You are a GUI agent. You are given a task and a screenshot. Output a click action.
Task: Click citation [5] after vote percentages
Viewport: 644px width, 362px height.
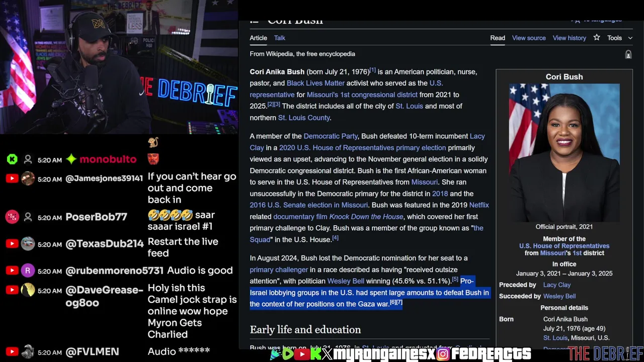click(x=455, y=279)
